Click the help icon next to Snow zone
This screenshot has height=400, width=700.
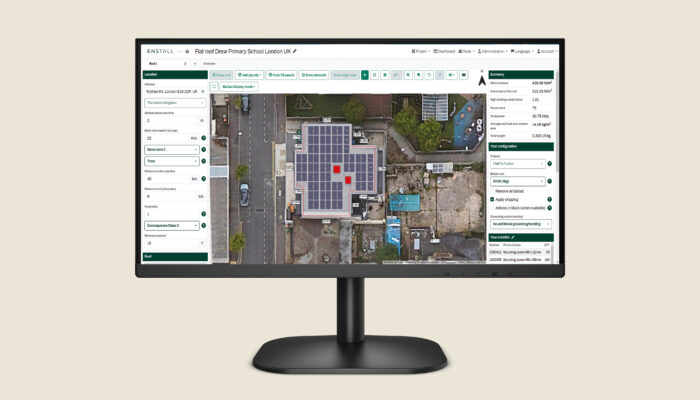click(203, 149)
